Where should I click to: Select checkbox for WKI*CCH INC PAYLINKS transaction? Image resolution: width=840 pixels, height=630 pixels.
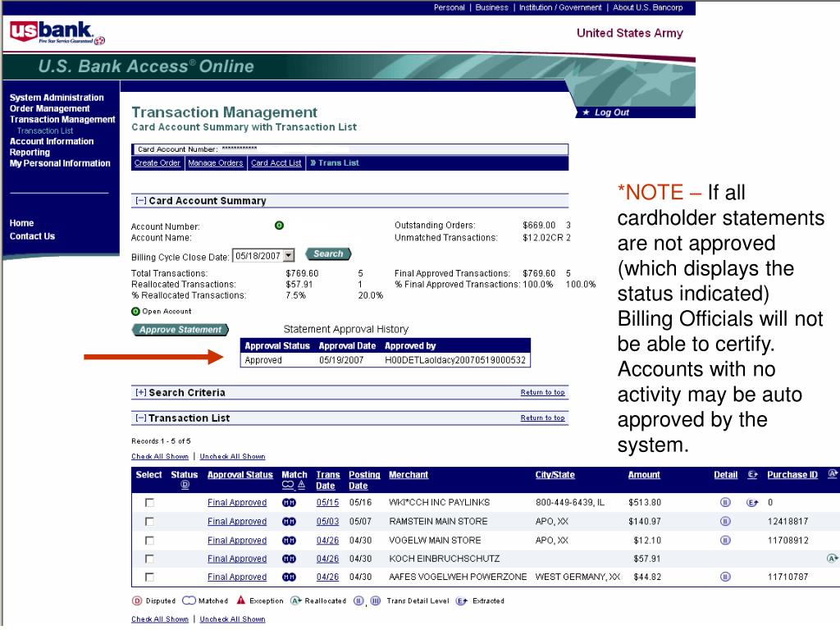[149, 503]
